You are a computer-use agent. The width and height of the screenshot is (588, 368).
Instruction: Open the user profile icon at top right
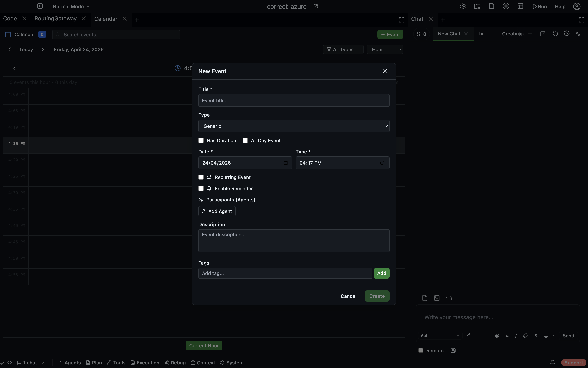point(577,6)
